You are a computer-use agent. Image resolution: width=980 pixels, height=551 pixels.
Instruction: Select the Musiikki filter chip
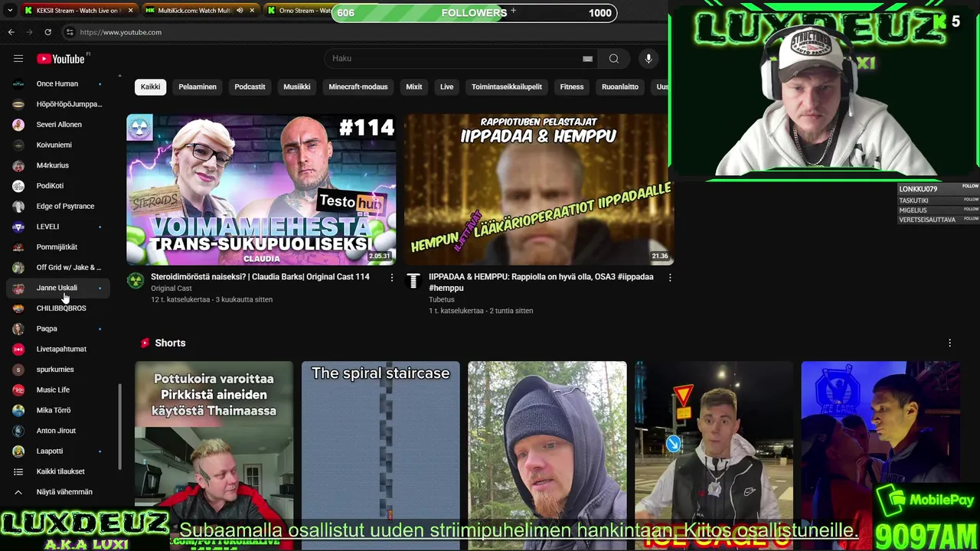[297, 86]
